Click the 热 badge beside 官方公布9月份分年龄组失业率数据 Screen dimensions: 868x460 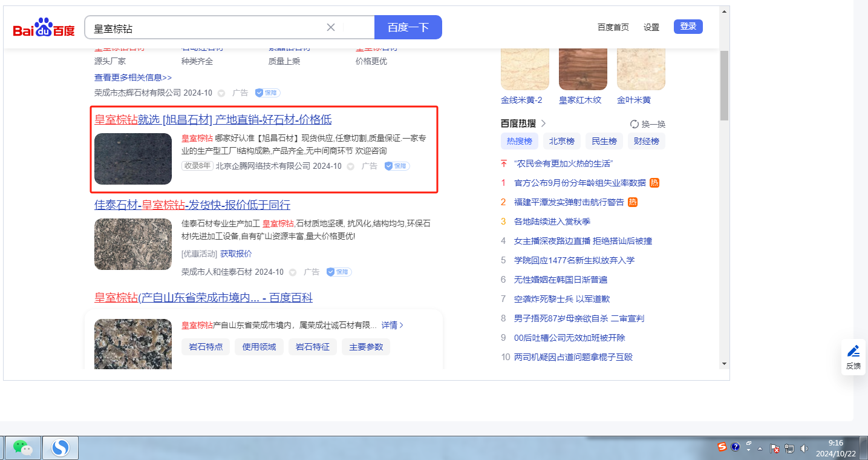(654, 183)
